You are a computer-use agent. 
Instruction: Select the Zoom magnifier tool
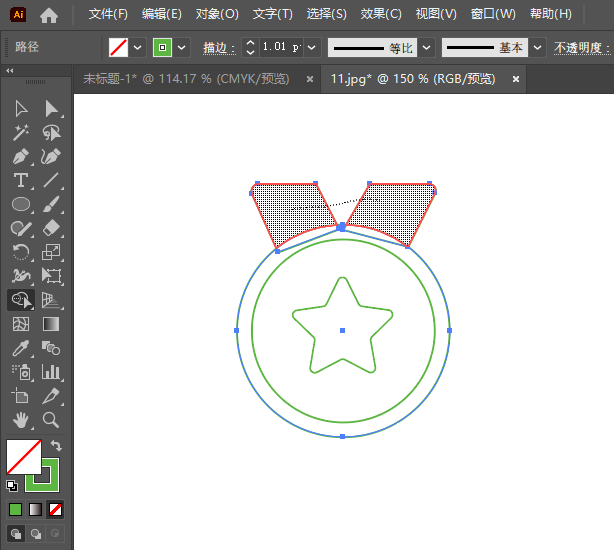(51, 420)
